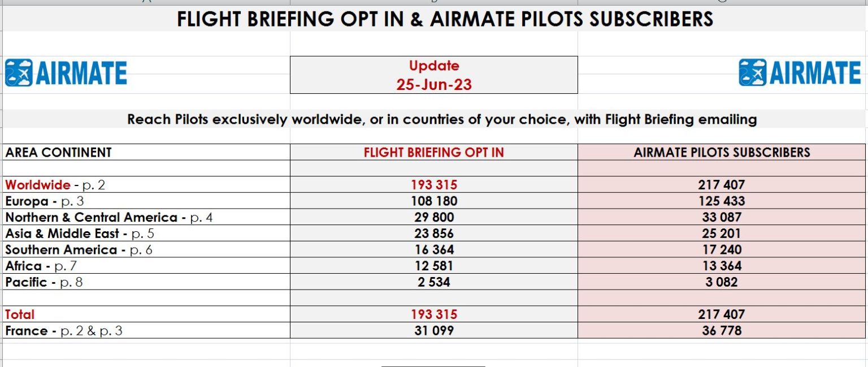868x367 pixels.
Task: Select the Southern America - p. 6 cell
Action: [x=147, y=249]
